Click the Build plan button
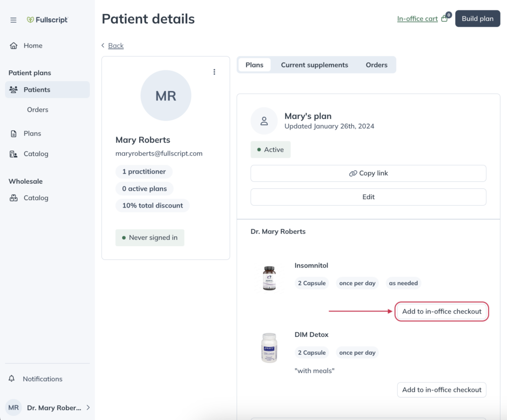Viewport: 507px width, 420px height. (x=478, y=19)
